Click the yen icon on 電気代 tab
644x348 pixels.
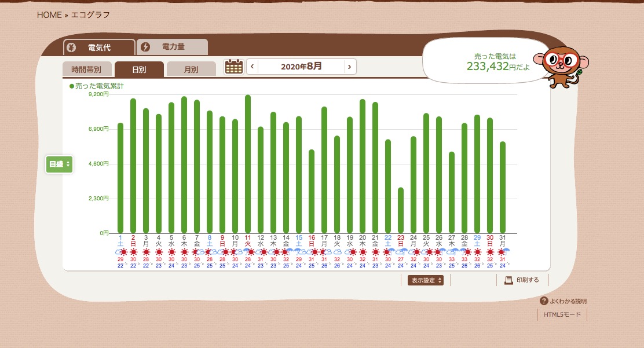pyautogui.click(x=71, y=47)
